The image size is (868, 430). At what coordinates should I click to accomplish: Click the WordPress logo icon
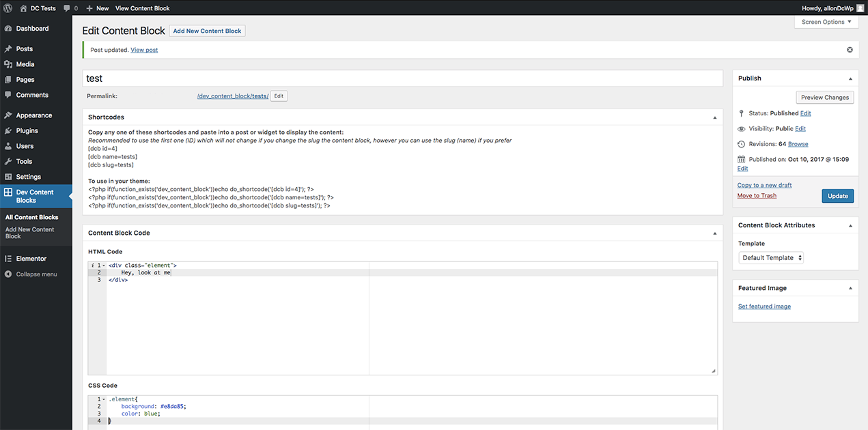pos(8,8)
